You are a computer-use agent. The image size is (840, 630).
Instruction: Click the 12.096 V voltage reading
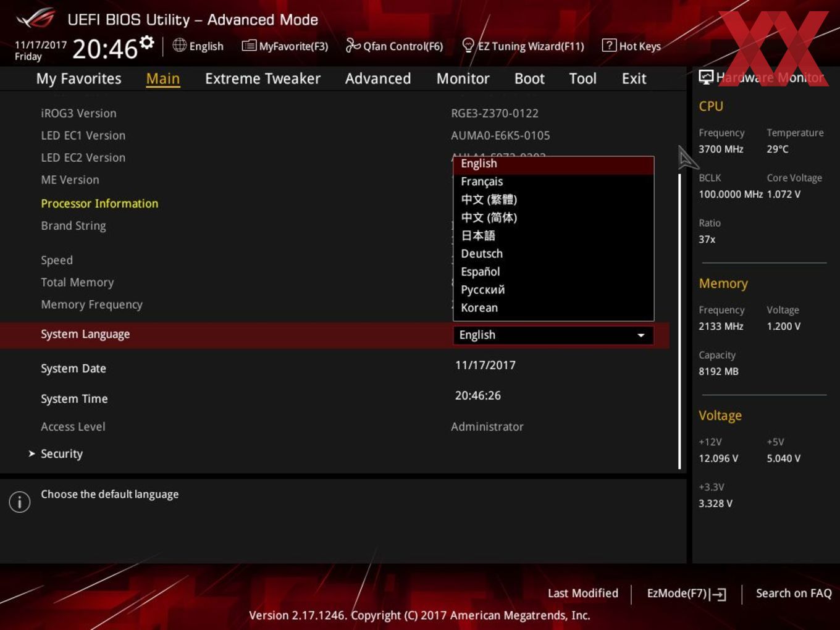click(718, 459)
